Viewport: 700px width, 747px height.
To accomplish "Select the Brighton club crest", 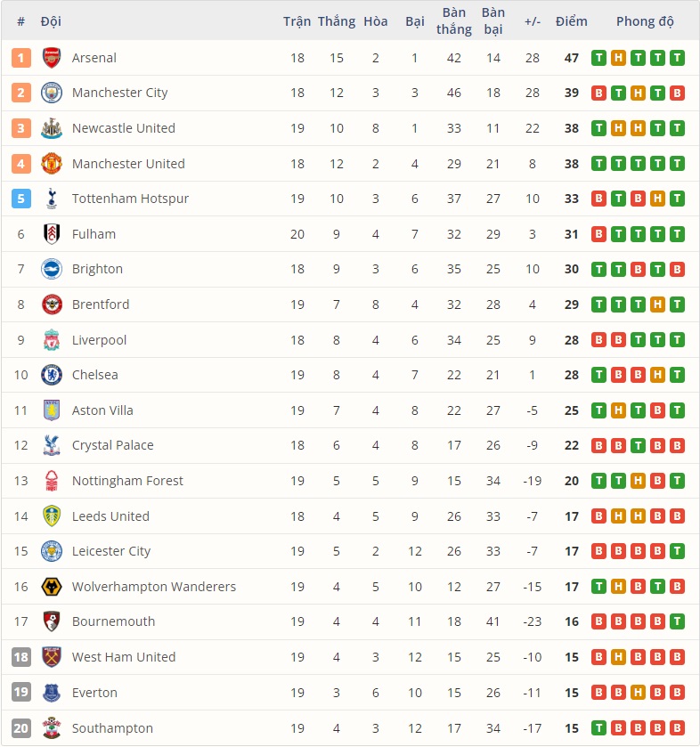I will point(51,269).
